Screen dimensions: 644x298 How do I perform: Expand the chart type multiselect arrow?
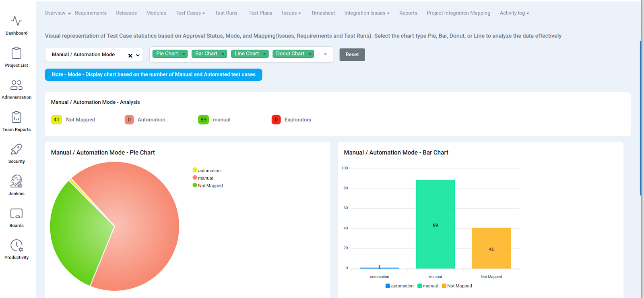(325, 54)
